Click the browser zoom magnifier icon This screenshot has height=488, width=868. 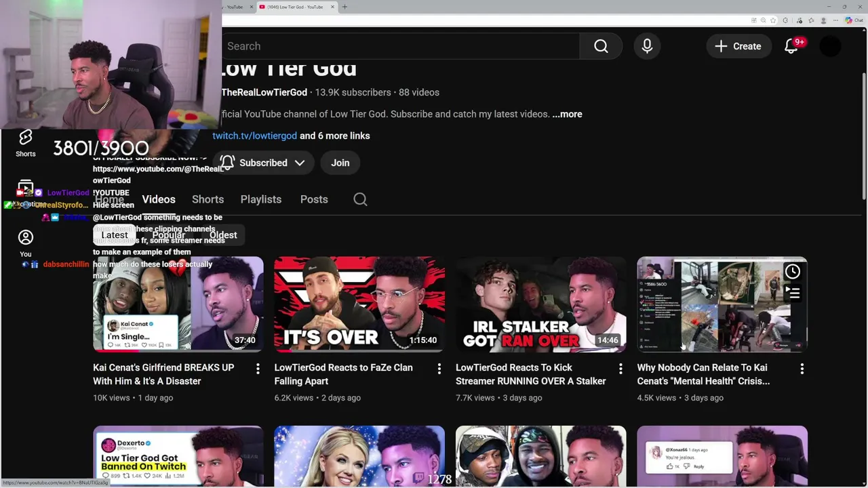(764, 20)
